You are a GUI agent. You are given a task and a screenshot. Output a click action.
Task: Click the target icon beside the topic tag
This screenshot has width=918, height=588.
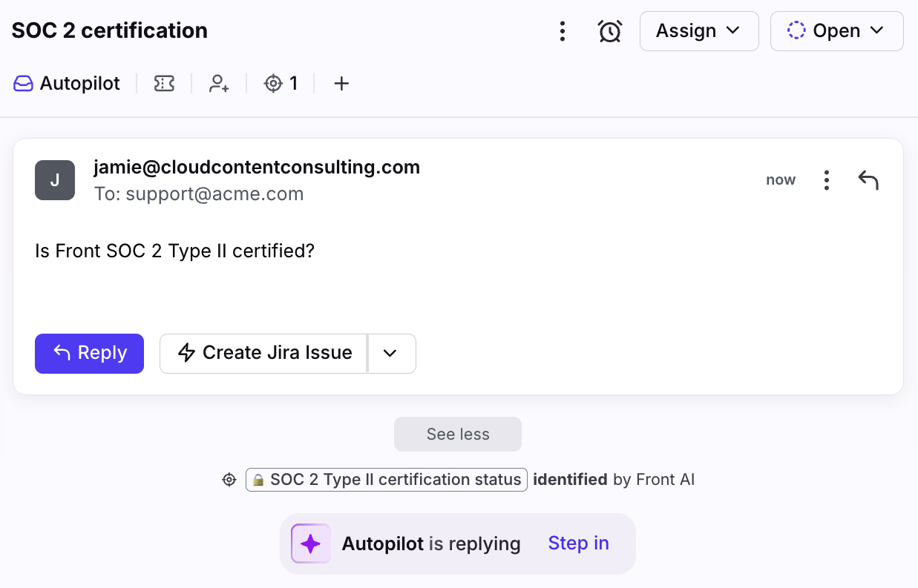[229, 480]
